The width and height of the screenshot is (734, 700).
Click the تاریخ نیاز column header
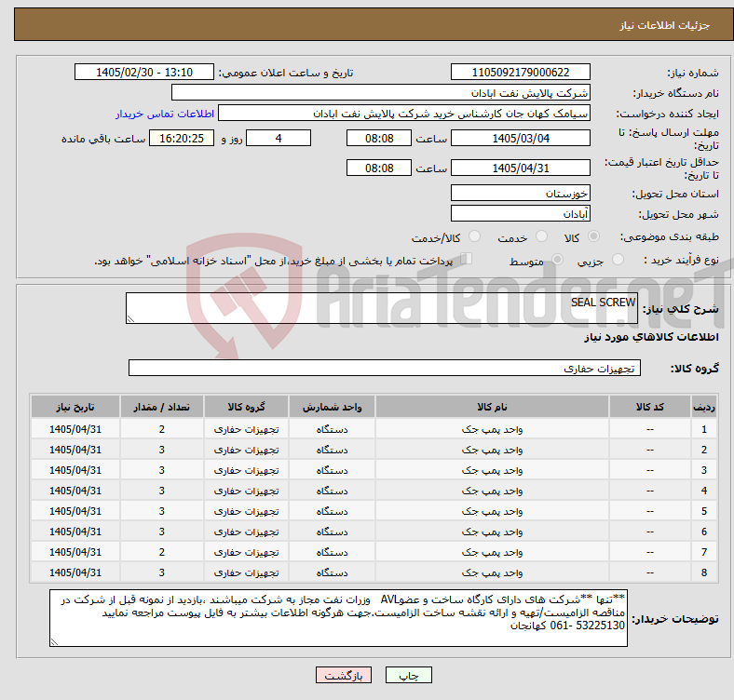[75, 407]
